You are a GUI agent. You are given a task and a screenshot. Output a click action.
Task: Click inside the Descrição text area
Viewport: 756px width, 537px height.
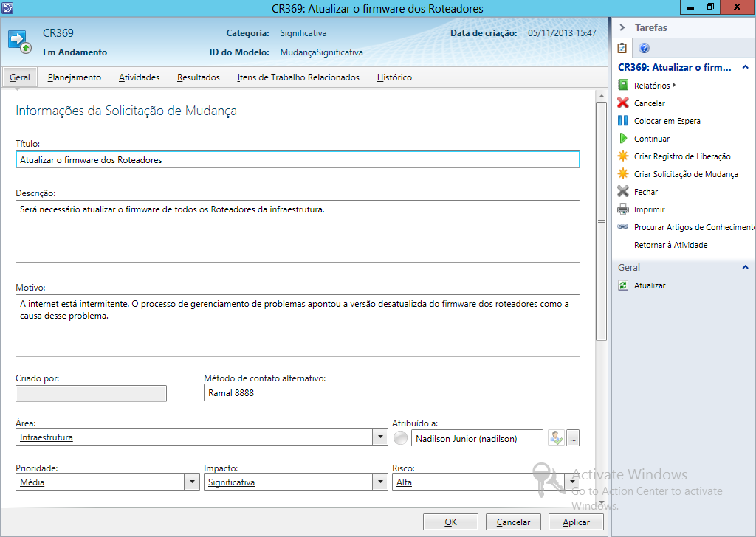coord(298,231)
